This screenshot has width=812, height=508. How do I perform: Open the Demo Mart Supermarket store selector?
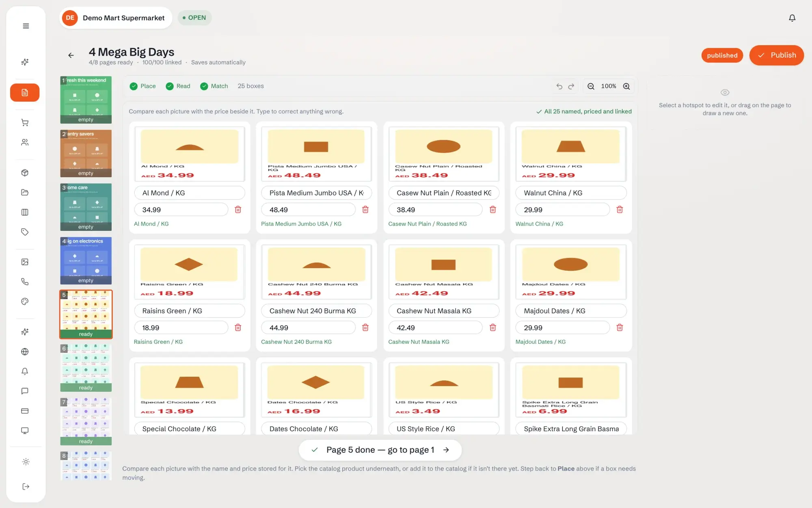pyautogui.click(x=116, y=18)
